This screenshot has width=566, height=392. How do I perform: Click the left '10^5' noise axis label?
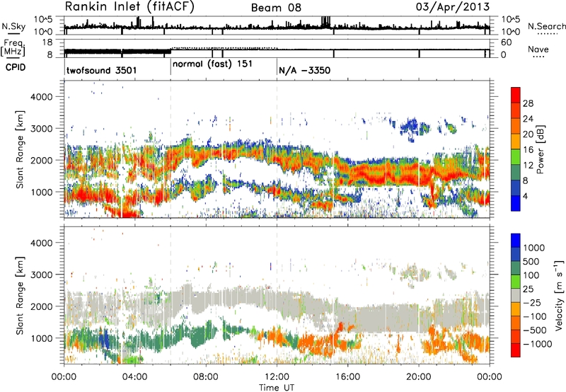(43, 20)
